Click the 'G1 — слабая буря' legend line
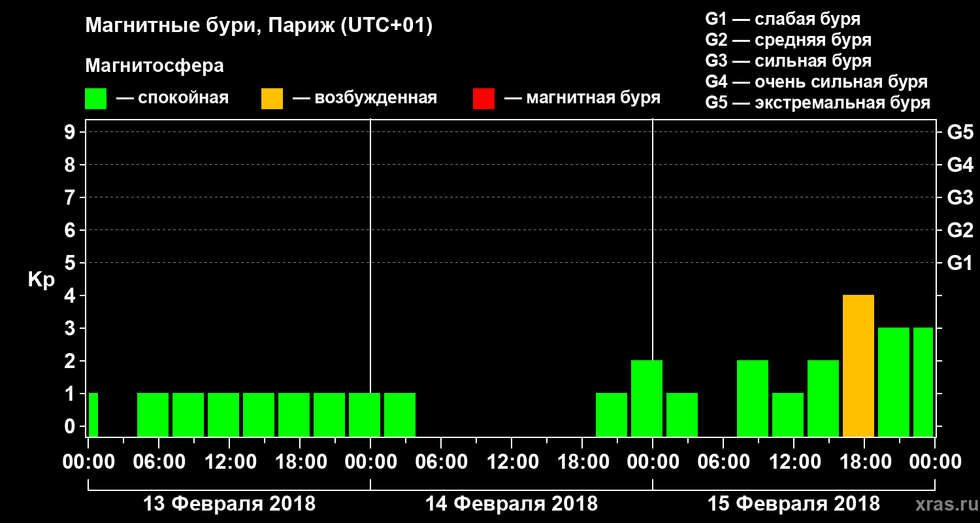This screenshot has width=980, height=523. 783,19
